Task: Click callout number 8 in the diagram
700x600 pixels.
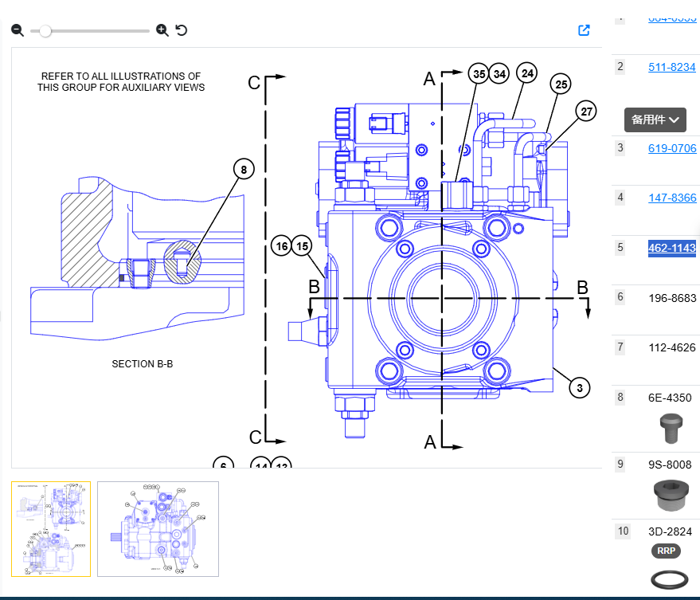Action: click(244, 169)
